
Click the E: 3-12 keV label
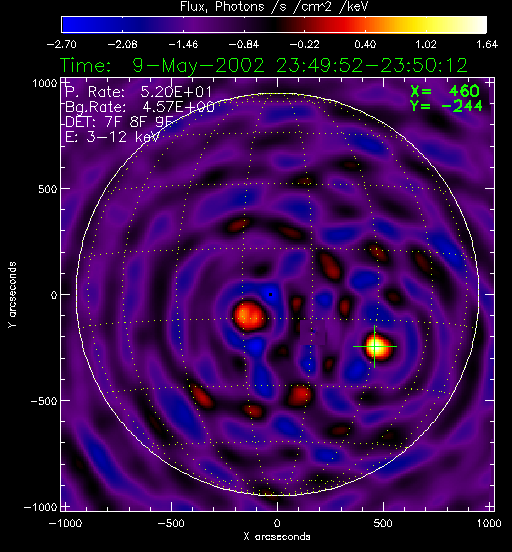point(112,137)
